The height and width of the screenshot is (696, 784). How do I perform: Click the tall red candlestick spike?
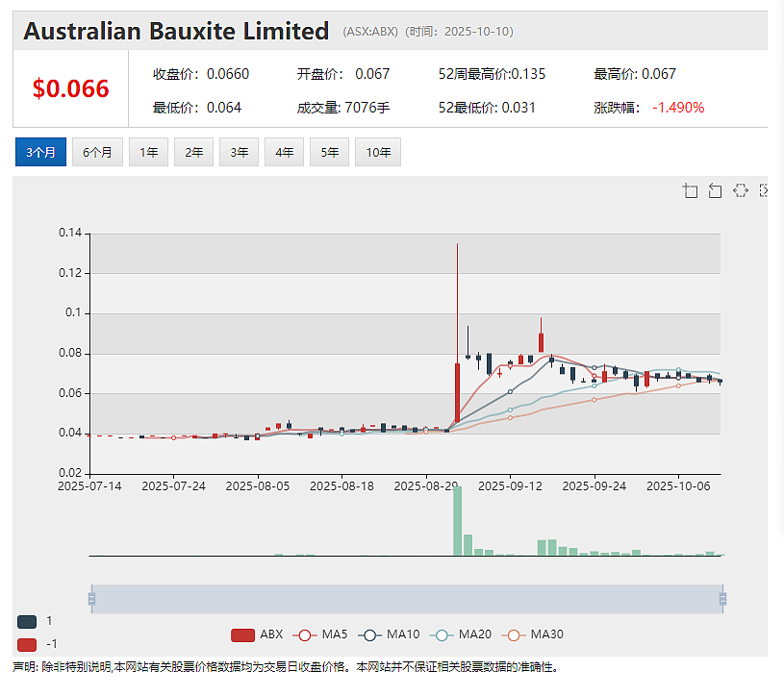pyautogui.click(x=457, y=334)
